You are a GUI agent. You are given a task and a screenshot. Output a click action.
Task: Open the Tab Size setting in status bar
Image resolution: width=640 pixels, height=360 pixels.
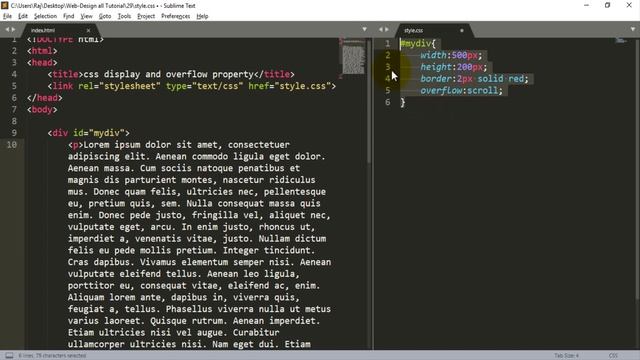tap(567, 356)
